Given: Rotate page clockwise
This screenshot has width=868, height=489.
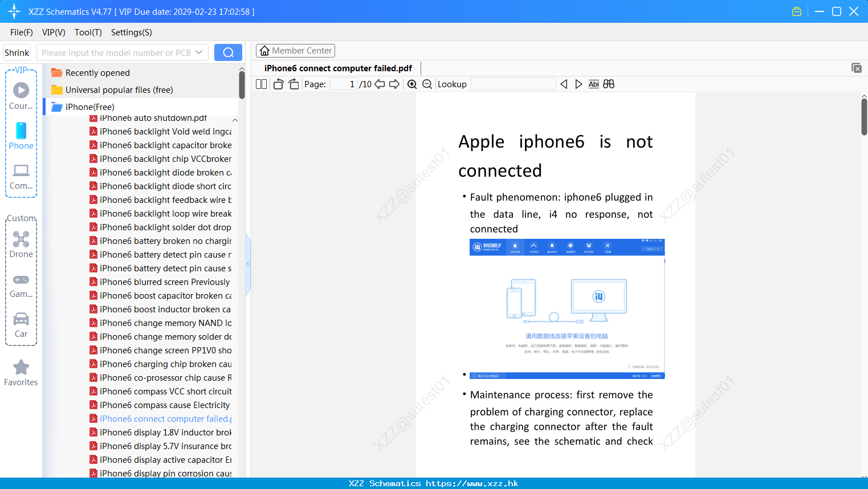Looking at the screenshot, I should (294, 84).
